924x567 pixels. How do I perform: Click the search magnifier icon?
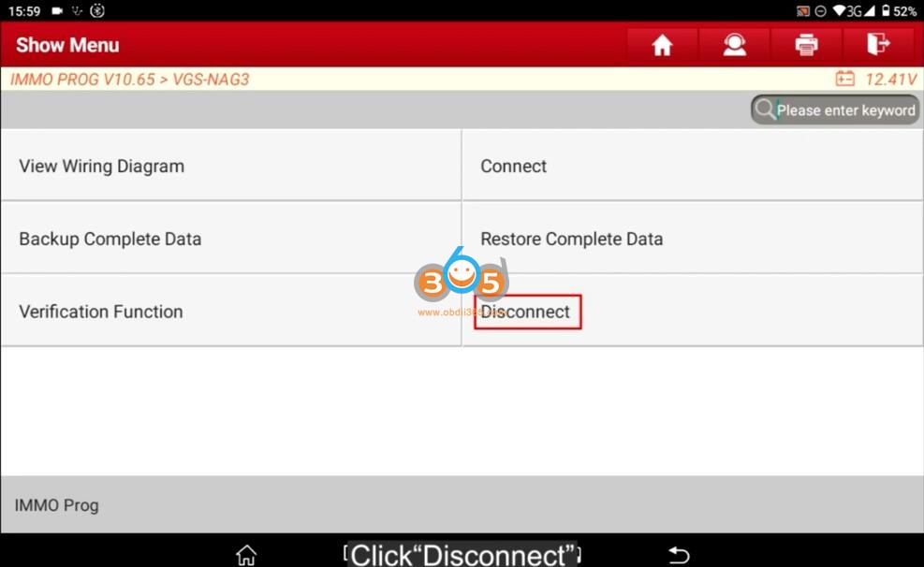coord(764,109)
